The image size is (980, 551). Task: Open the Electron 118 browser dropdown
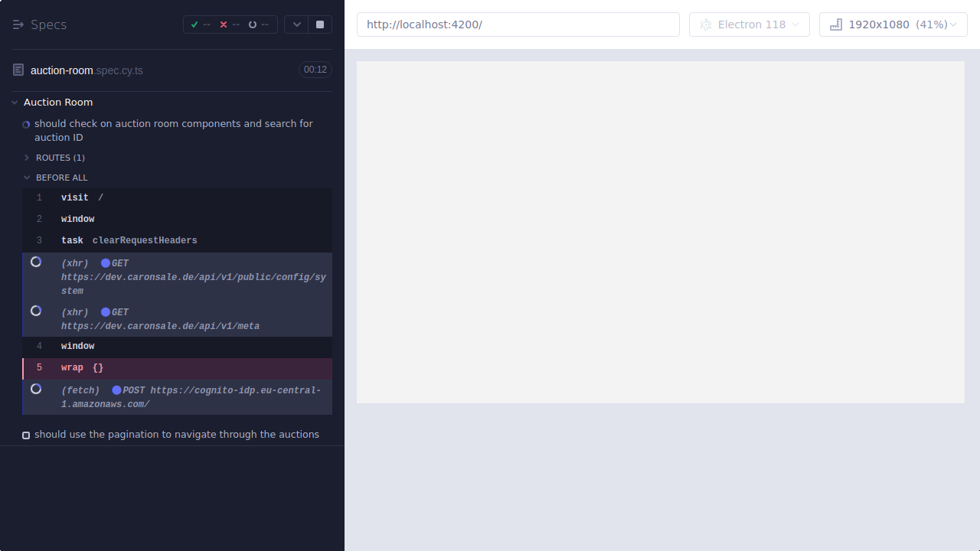[x=749, y=24]
